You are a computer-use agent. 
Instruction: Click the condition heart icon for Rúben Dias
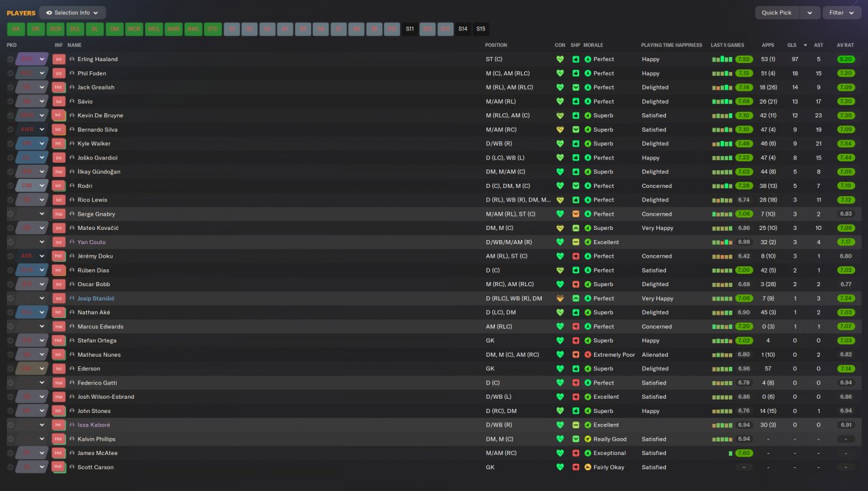click(x=560, y=271)
